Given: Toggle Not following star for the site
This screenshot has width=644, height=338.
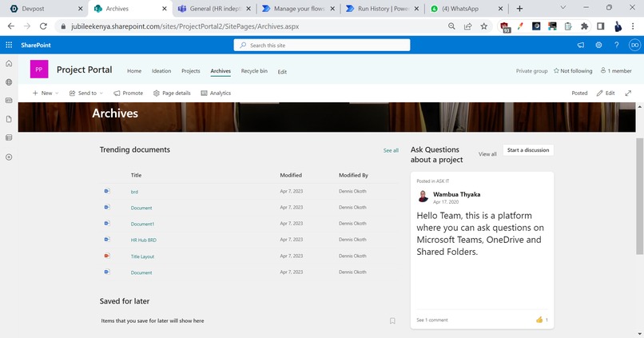Looking at the screenshot, I should pyautogui.click(x=557, y=70).
